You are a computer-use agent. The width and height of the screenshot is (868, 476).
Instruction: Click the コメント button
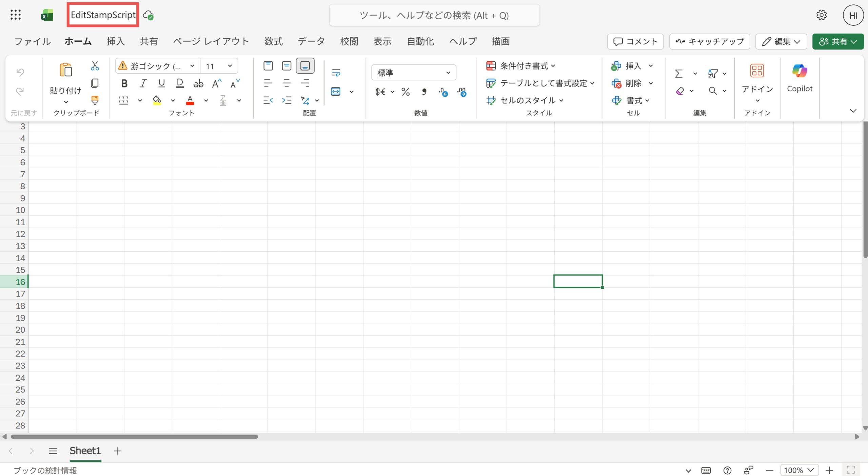[x=635, y=41]
